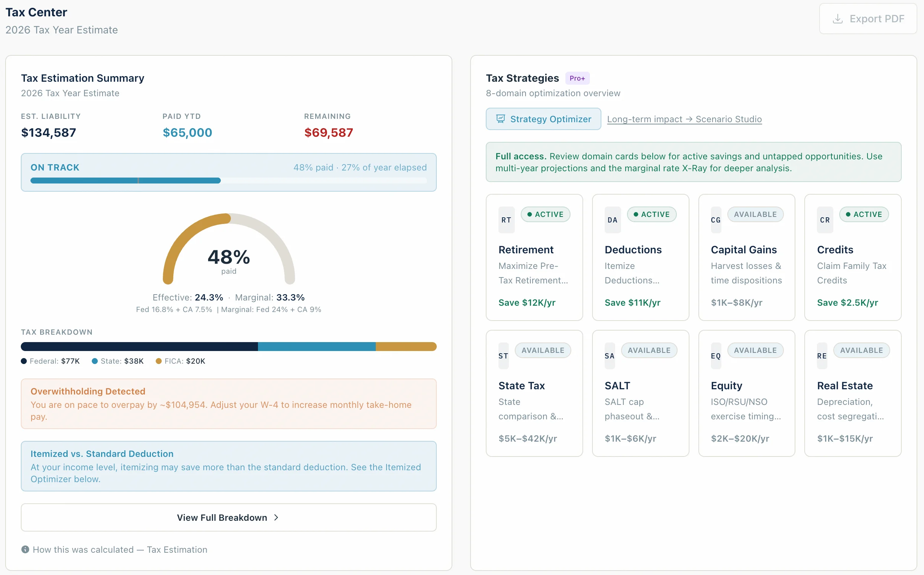Select the DA Deductions domain icon
Screen dimensions: 924x575
pyautogui.click(x=612, y=220)
